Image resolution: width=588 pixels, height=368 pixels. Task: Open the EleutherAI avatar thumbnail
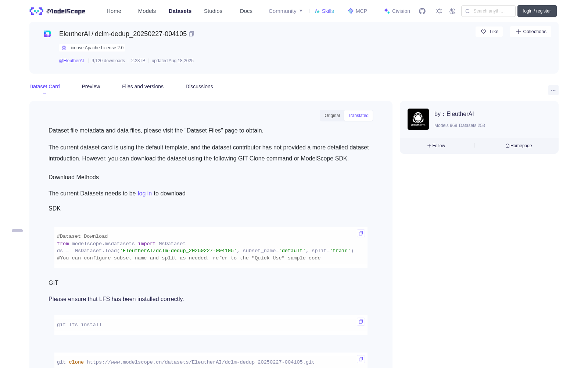[x=418, y=119]
